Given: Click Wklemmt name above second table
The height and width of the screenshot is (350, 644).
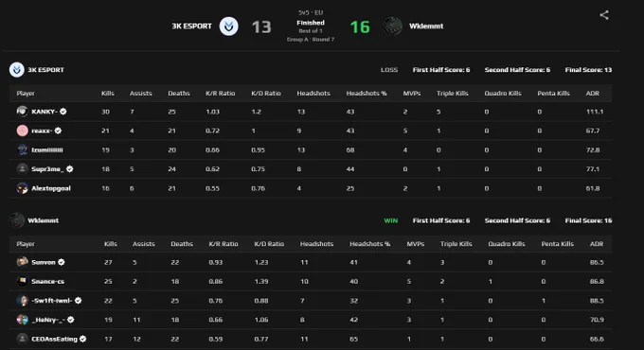Looking at the screenshot, I should pyautogui.click(x=43, y=220).
